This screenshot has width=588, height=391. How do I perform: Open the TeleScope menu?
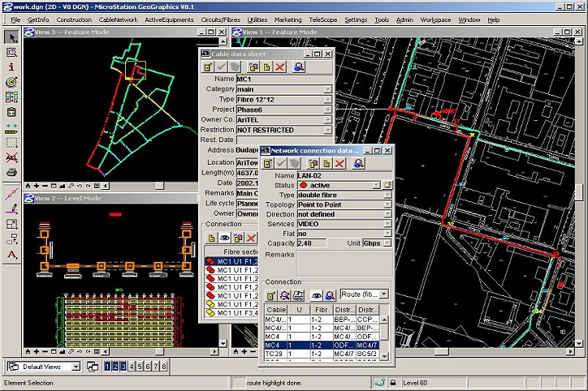tap(323, 19)
